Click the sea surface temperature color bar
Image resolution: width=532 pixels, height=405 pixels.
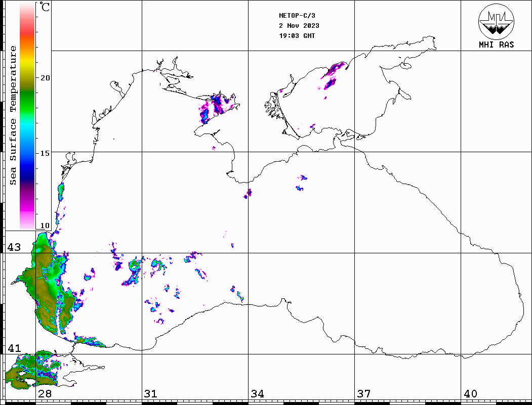pos(27,116)
